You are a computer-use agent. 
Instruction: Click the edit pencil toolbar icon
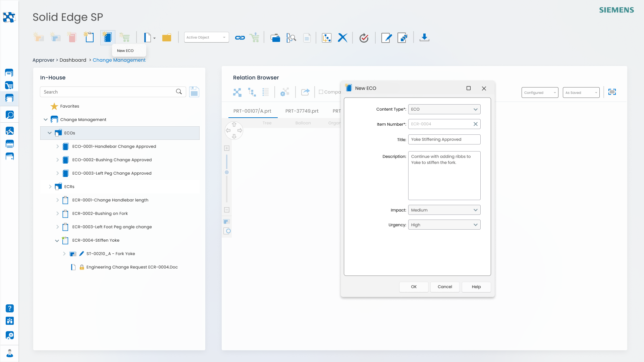tap(386, 38)
